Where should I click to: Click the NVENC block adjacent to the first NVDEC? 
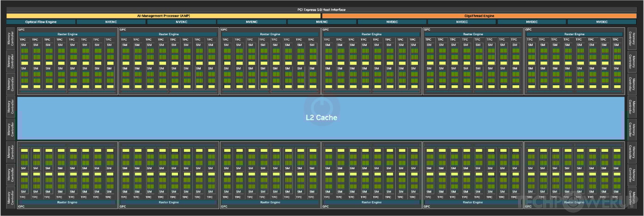(321, 22)
